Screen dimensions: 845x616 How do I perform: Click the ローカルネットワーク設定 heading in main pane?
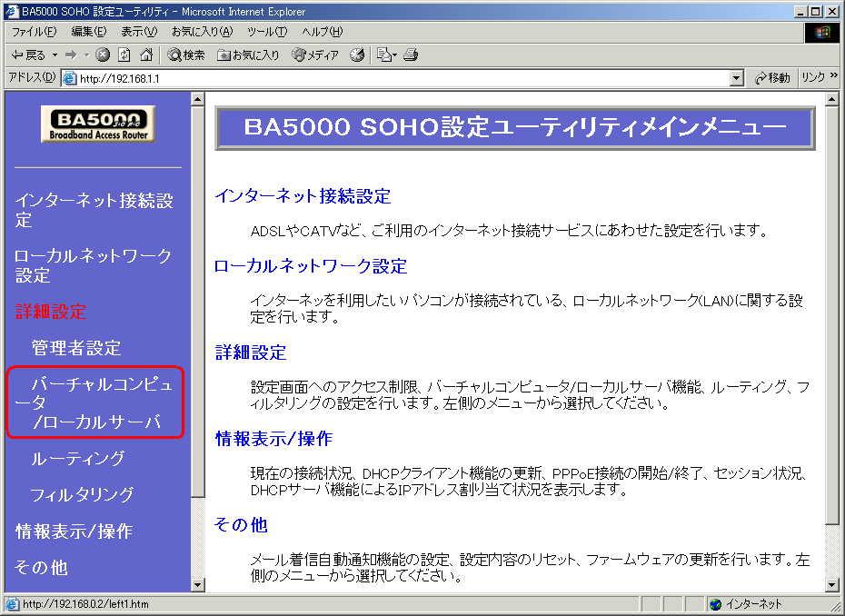(x=311, y=266)
